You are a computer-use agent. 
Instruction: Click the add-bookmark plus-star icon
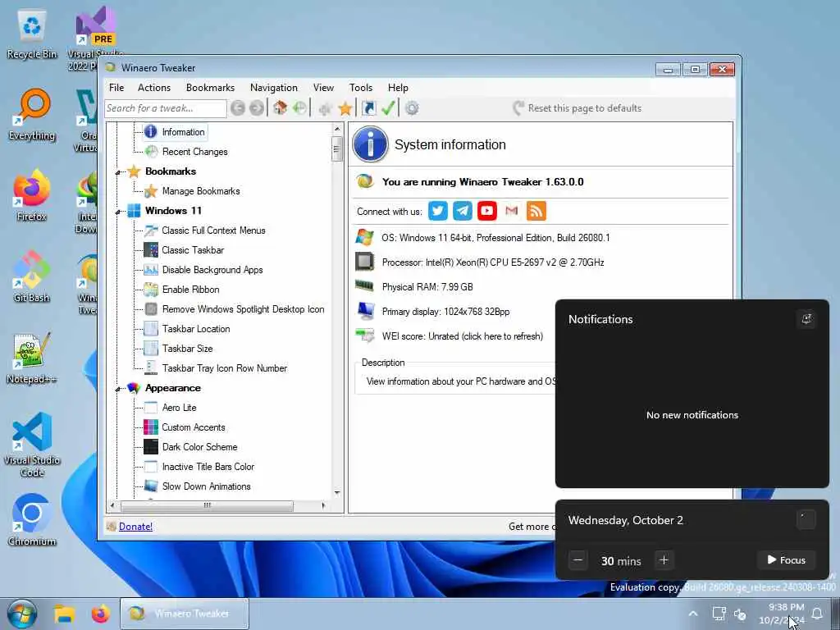(325, 109)
